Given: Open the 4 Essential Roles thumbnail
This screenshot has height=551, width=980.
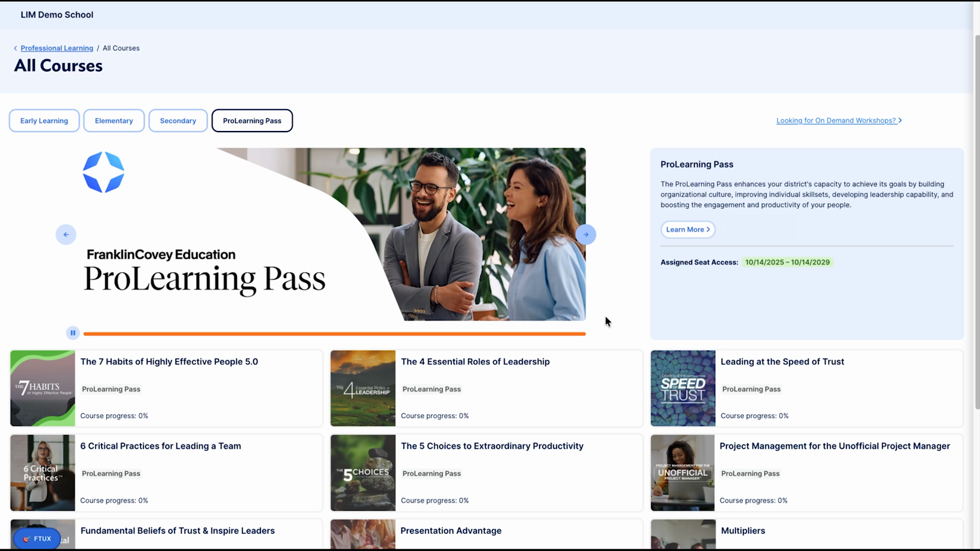Looking at the screenshot, I should click(x=363, y=388).
